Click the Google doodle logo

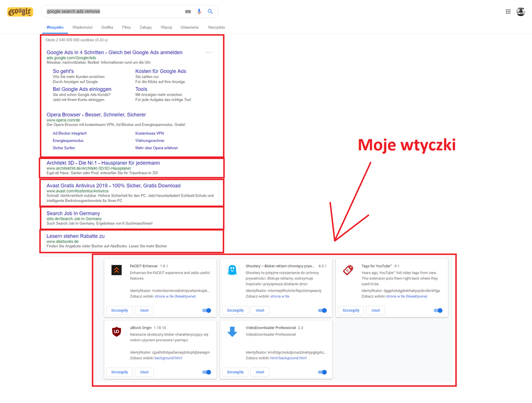pyautogui.click(x=20, y=12)
